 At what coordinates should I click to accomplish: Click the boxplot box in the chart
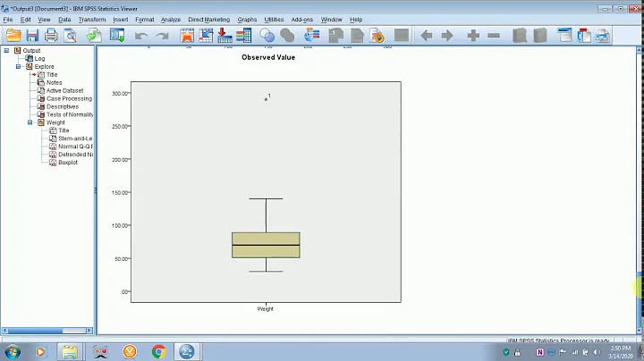click(266, 246)
